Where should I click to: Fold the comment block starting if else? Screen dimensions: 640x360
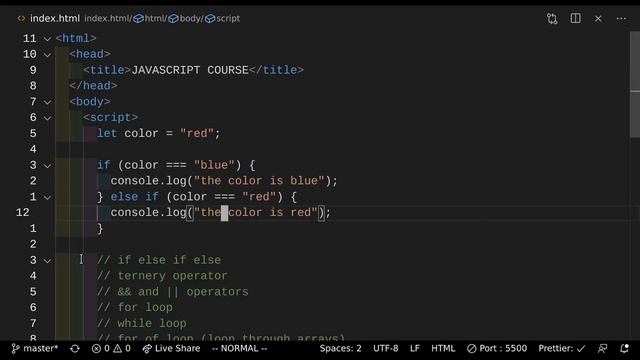pos(47,260)
